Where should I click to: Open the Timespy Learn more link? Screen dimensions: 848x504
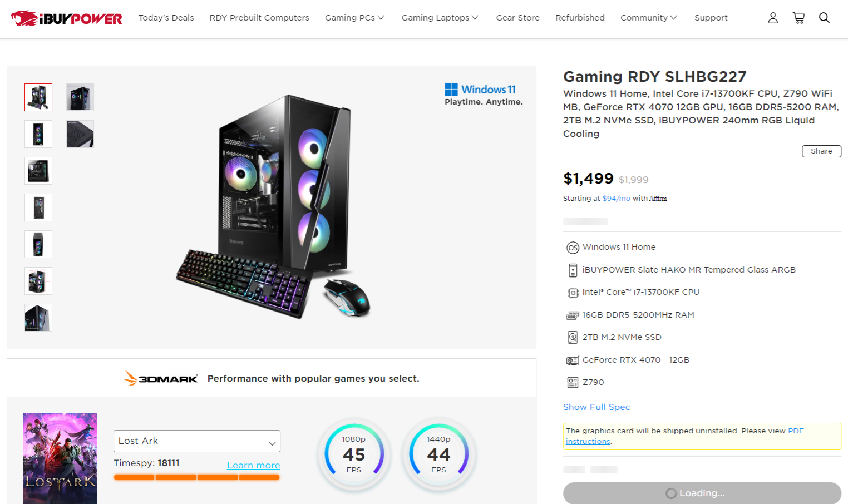(x=253, y=466)
